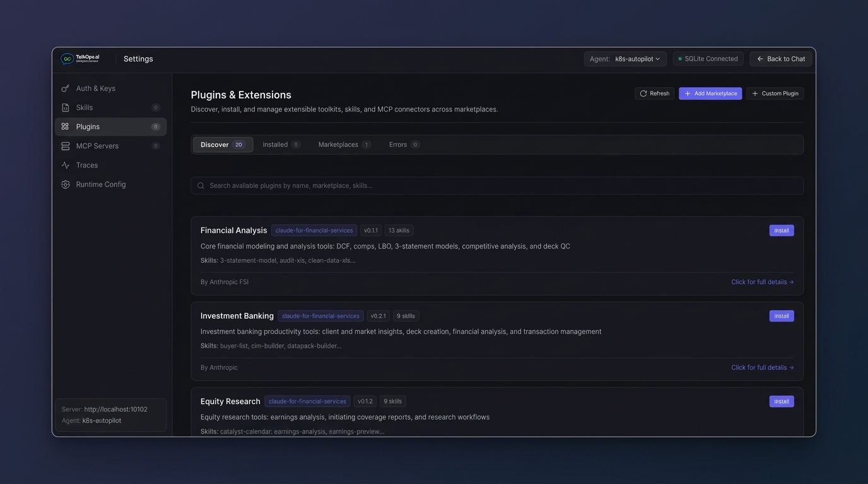Open the Agent k8s-autopilot dropdown
Screen dimensions: 868x484
click(x=625, y=59)
